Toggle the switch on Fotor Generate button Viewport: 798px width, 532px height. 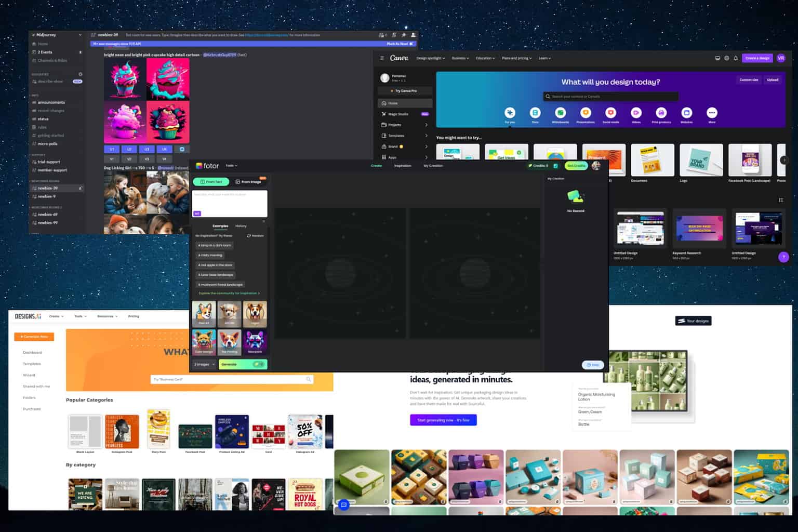pyautogui.click(x=258, y=364)
